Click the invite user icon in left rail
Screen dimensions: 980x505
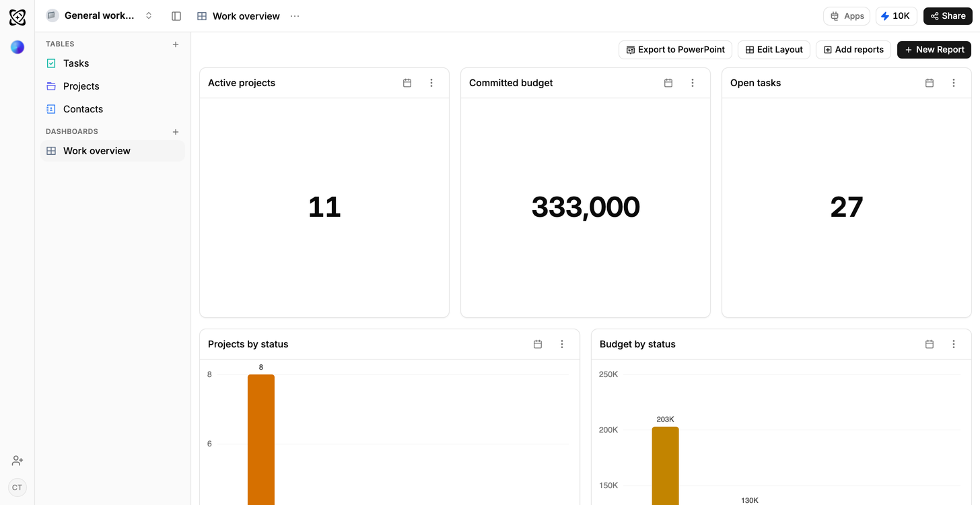pyautogui.click(x=17, y=461)
